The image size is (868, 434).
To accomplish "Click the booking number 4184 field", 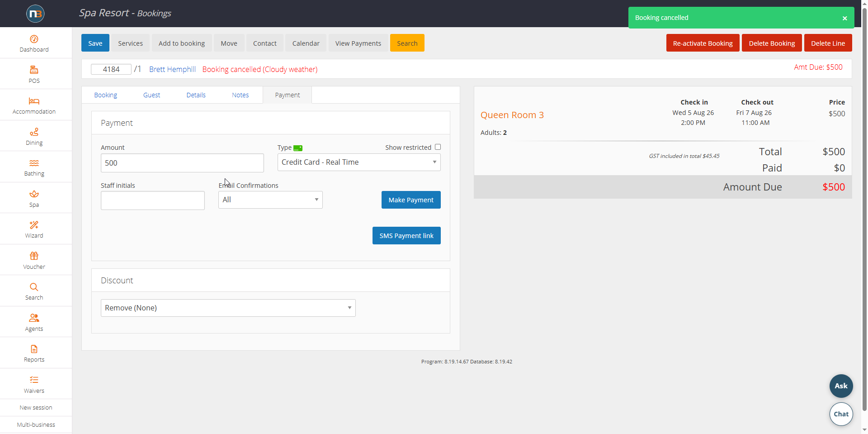I will [111, 69].
